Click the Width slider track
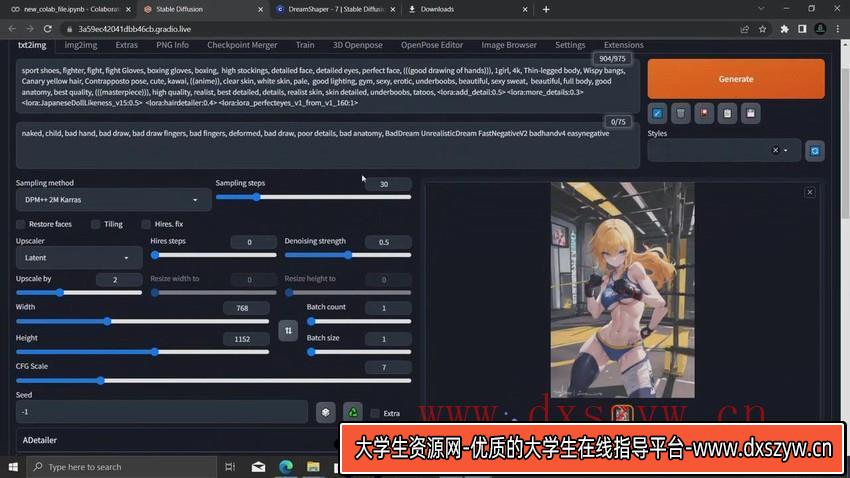Screen dimensions: 850x478 (x=143, y=321)
